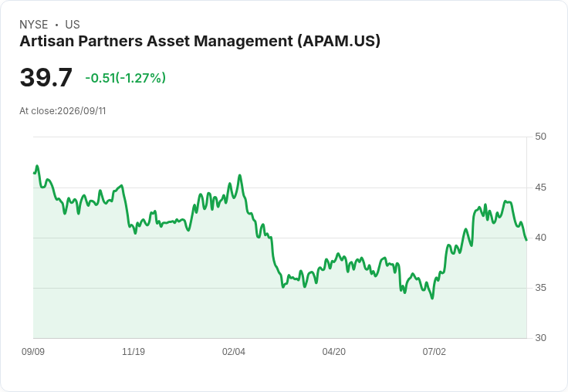Click the chart's lowest point near 34
This screenshot has width=568, height=392.
(x=432, y=298)
